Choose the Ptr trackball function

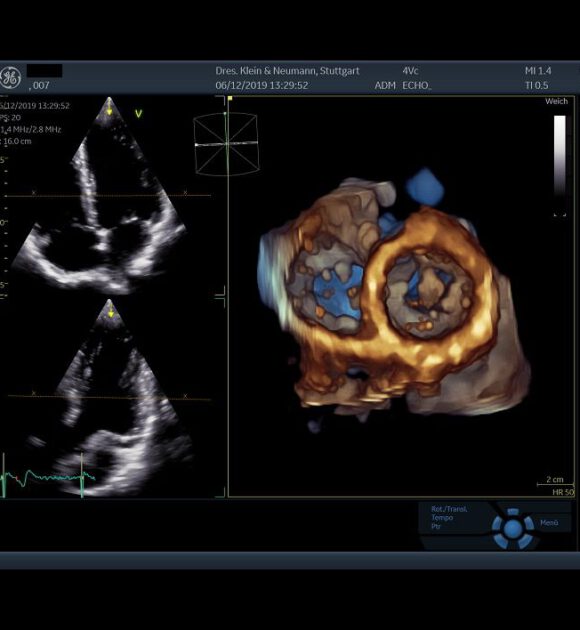[x=436, y=526]
